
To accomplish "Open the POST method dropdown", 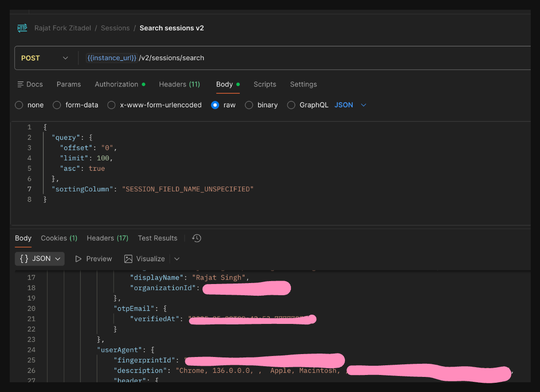I will coord(45,58).
